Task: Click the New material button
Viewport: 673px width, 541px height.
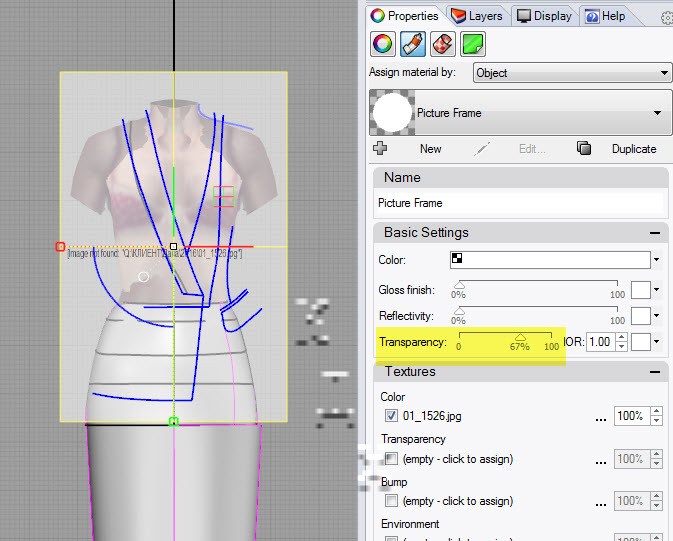Action: click(x=430, y=149)
